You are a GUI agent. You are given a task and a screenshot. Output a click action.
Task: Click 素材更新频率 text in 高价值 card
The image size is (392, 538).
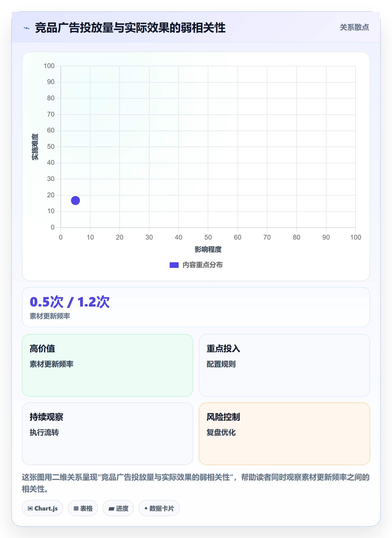pos(52,364)
